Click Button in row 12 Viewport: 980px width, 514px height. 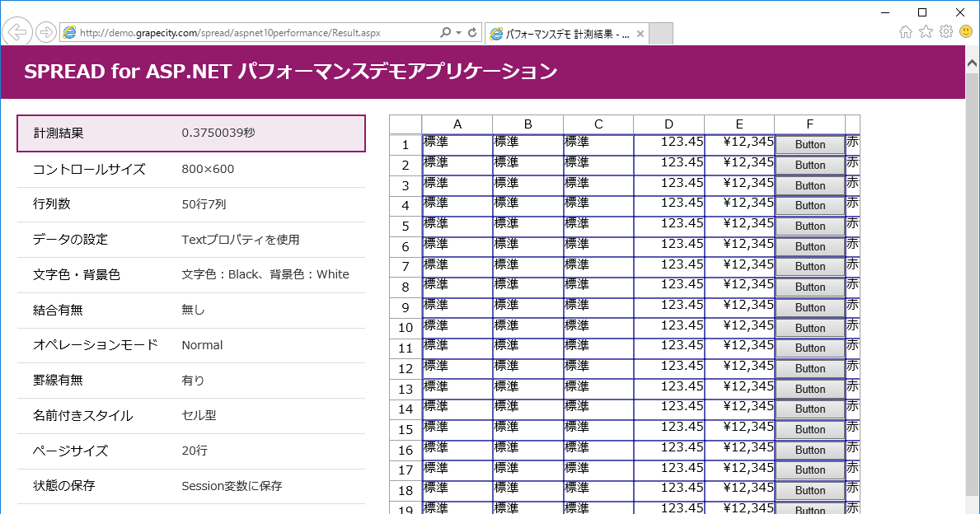point(810,368)
